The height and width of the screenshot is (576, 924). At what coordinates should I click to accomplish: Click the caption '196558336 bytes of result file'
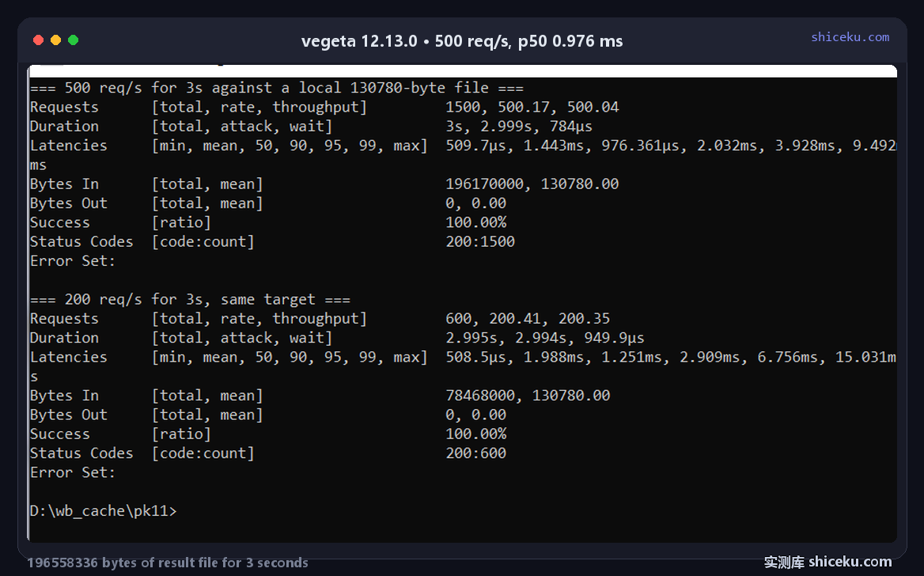tap(123, 563)
